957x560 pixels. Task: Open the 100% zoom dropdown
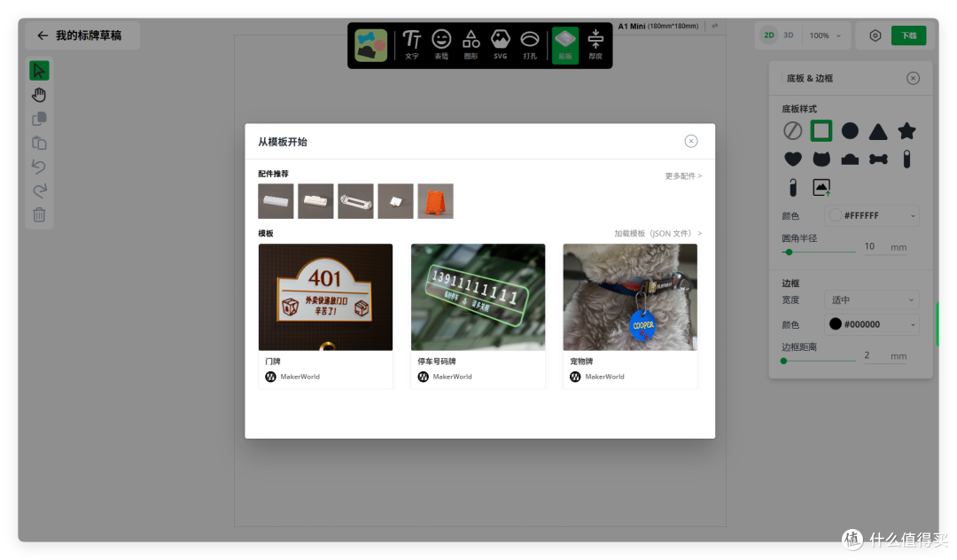pyautogui.click(x=825, y=35)
